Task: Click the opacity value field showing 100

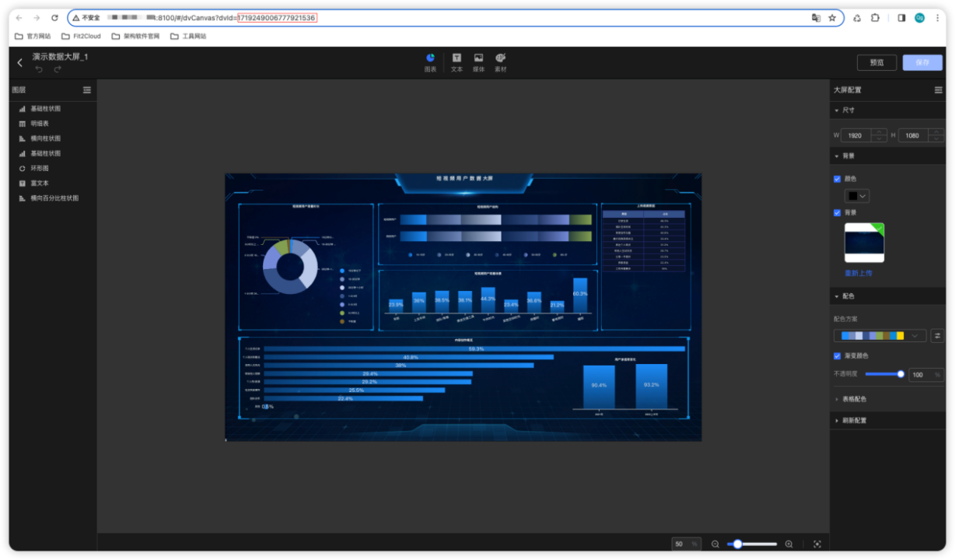Action: coord(926,375)
